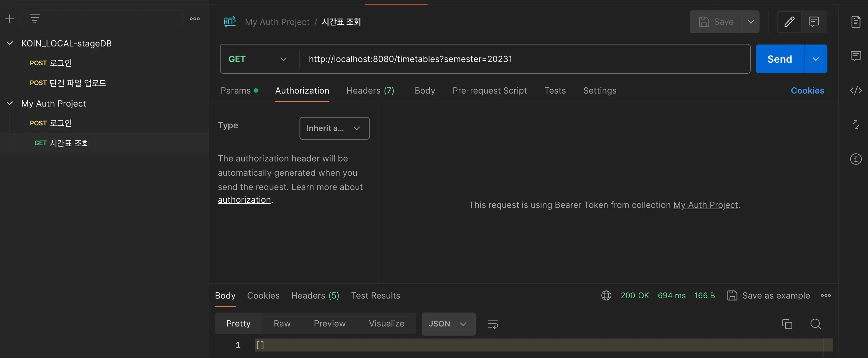Expand the Send button dropdown arrow
Image resolution: width=868 pixels, height=358 pixels.
[x=815, y=59]
